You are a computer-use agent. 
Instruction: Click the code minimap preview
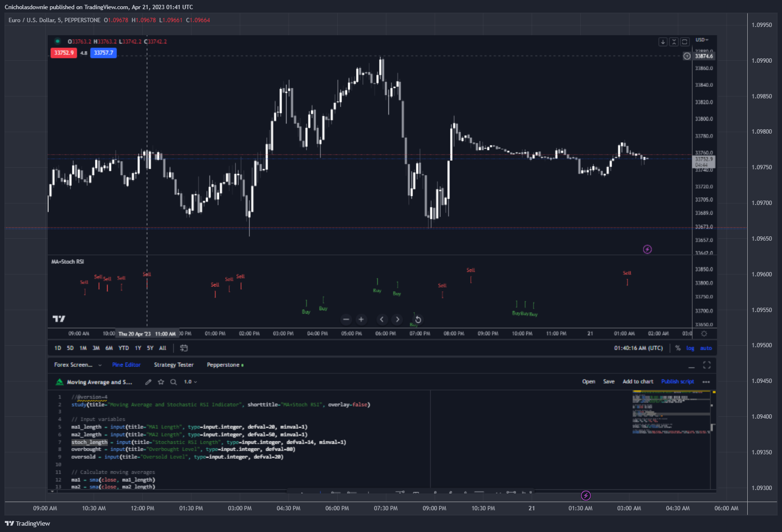coord(671,413)
